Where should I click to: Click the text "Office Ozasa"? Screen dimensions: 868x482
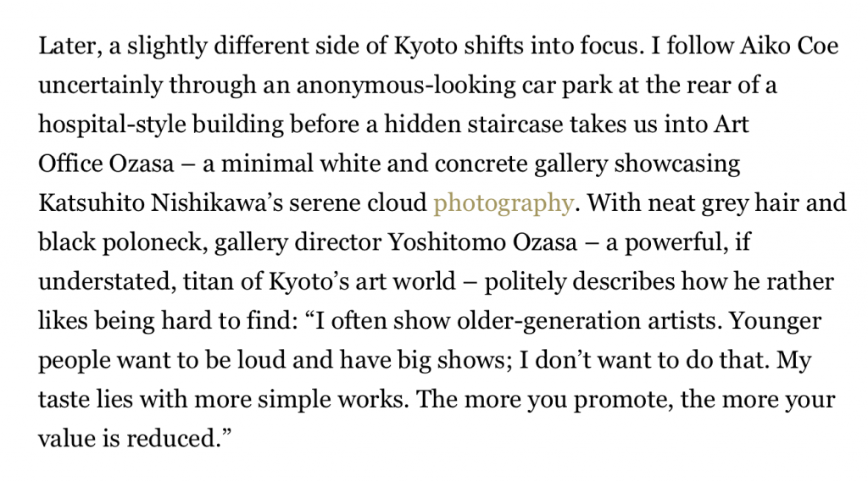coord(106,163)
